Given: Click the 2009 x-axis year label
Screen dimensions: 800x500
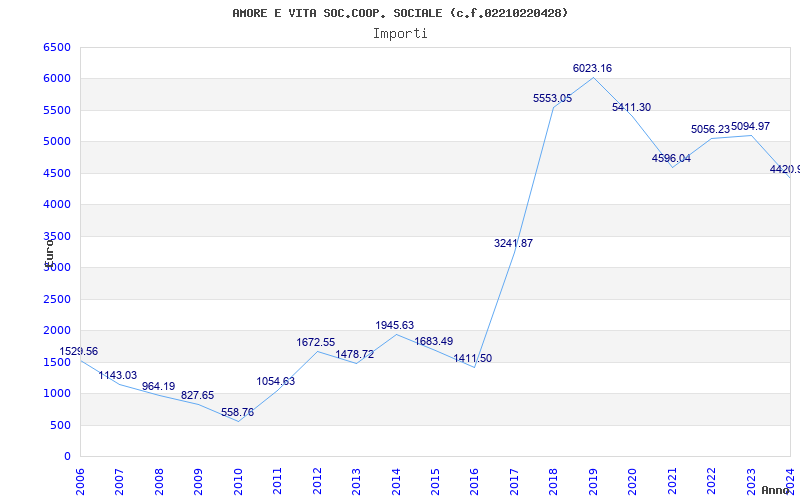Looking at the screenshot, I should pos(198,481).
